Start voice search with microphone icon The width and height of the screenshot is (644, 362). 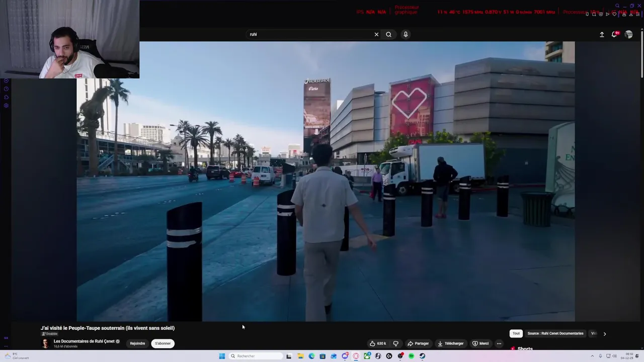point(406,34)
